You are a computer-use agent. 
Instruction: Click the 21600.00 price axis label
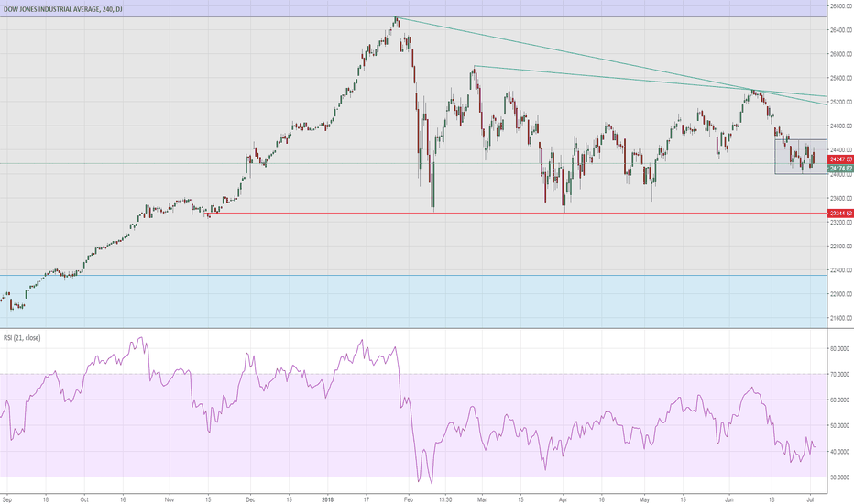click(840, 318)
